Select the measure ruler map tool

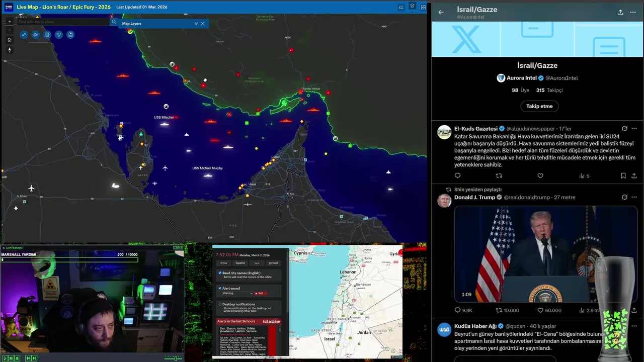pyautogui.click(x=24, y=35)
